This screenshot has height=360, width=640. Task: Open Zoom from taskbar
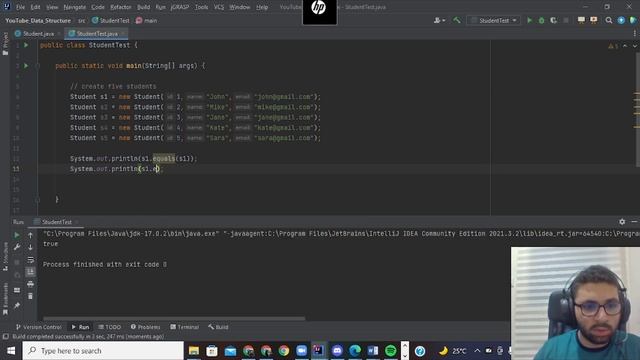click(301, 351)
